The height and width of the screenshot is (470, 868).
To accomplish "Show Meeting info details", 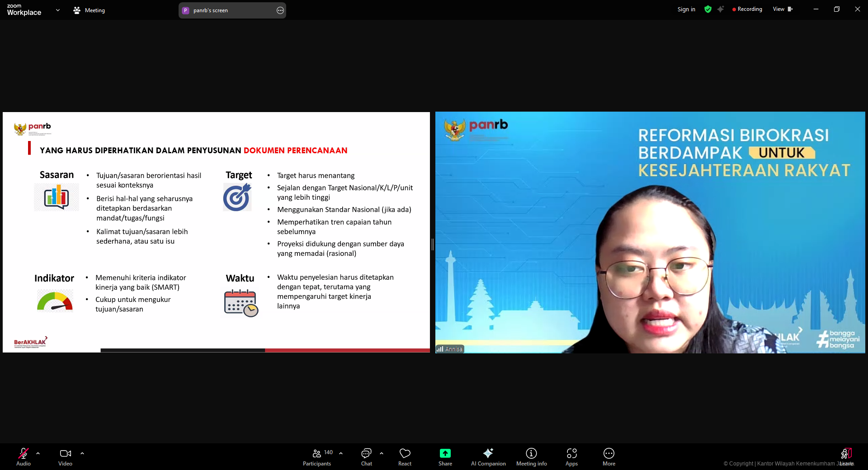I will [531, 456].
